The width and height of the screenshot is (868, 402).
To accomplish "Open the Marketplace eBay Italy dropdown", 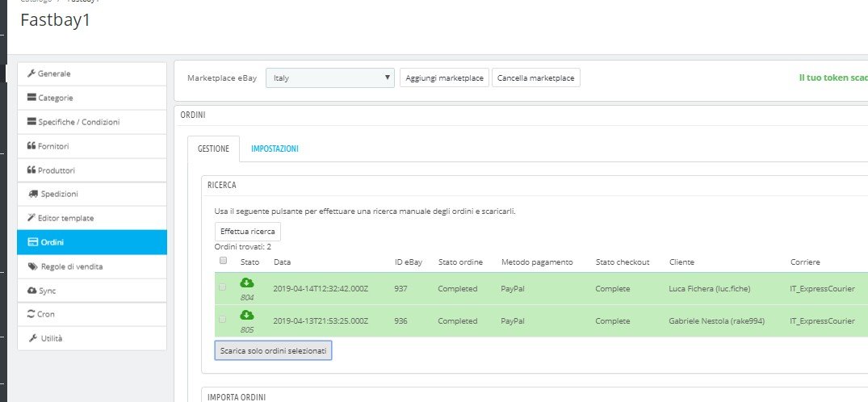I will tap(330, 78).
